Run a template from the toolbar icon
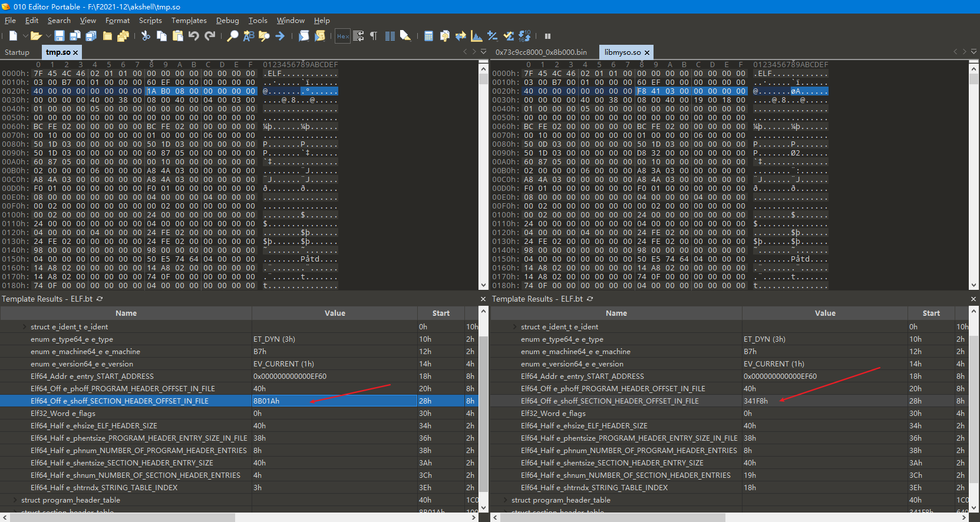Screen dimensions: 980x522 (319, 36)
